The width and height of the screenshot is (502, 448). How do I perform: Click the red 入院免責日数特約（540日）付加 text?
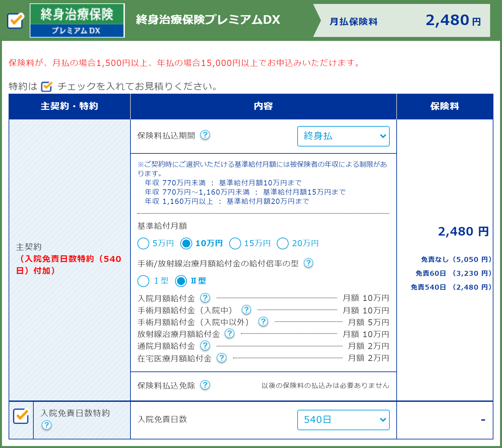click(x=69, y=265)
